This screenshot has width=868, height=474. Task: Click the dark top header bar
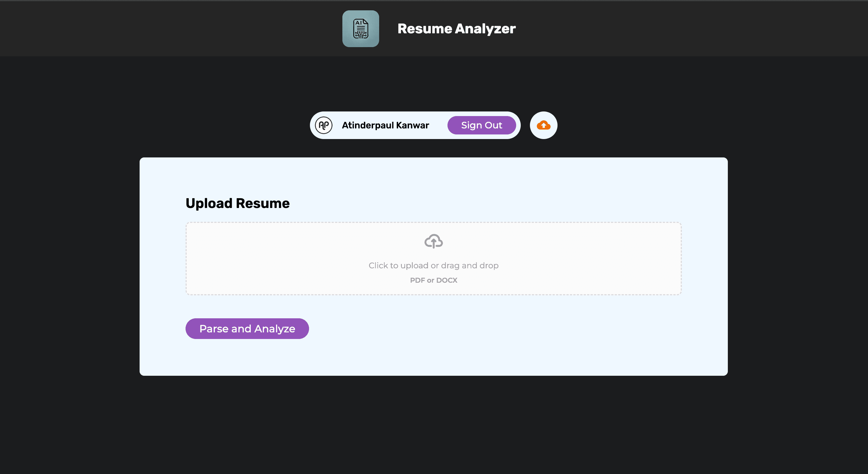(169, 29)
